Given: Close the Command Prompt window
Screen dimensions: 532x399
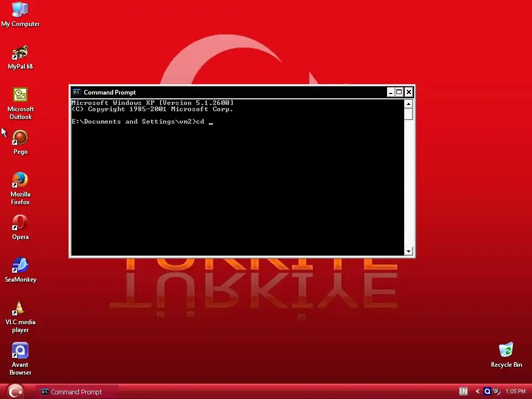Looking at the screenshot, I should tap(409, 92).
